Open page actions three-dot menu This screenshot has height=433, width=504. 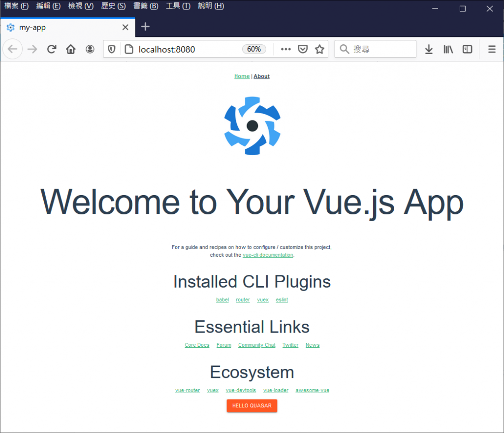tap(286, 49)
